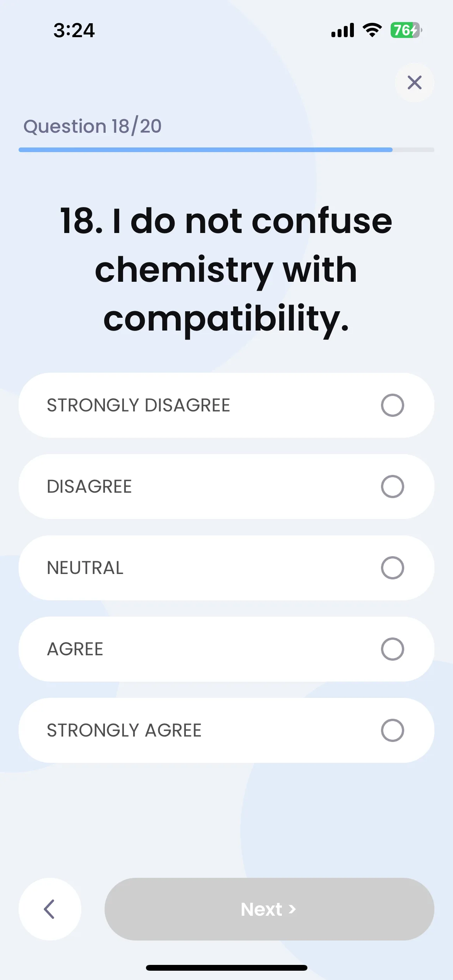Select the Strongly Disagree radio button
453x980 pixels.
pos(392,405)
